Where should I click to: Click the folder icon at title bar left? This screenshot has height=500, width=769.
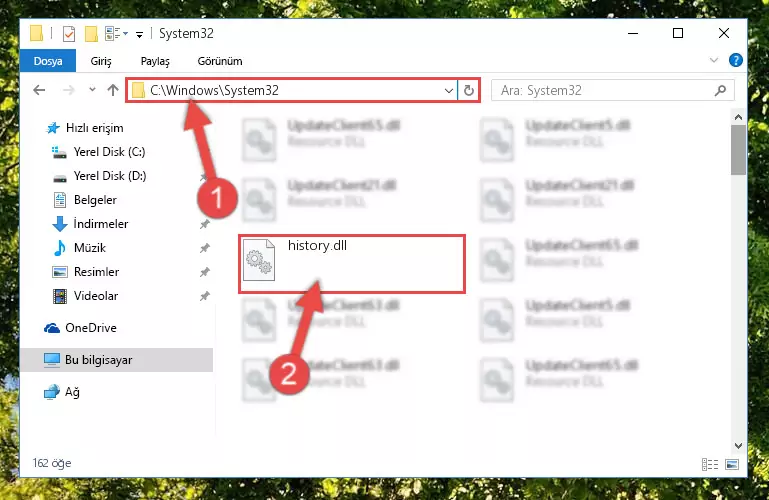point(36,33)
